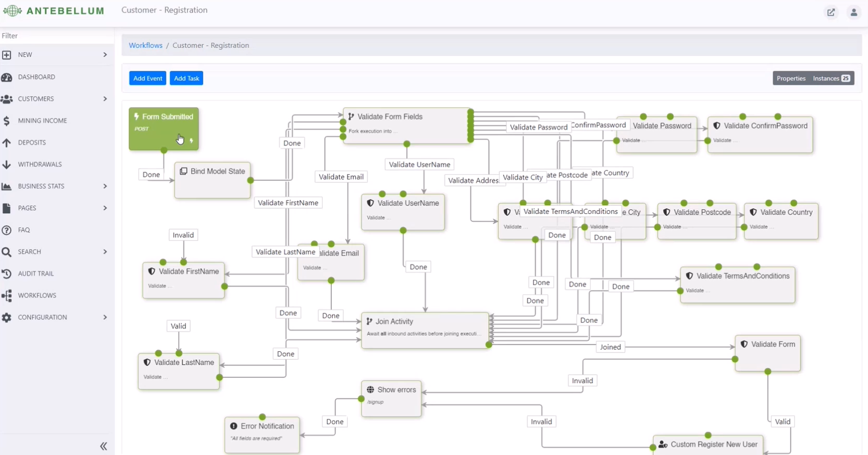Open the Mining Income menu item

57,121
